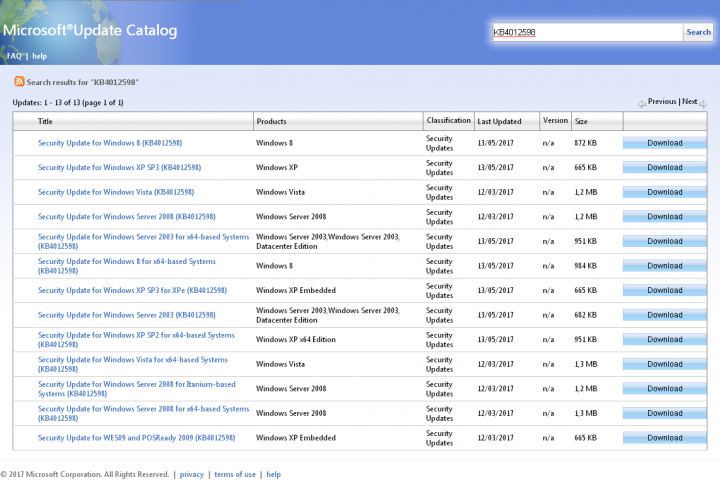The image size is (720, 482).
Task: Open Windows Server 2008 for Itanium-based Systems update
Action: click(x=136, y=388)
